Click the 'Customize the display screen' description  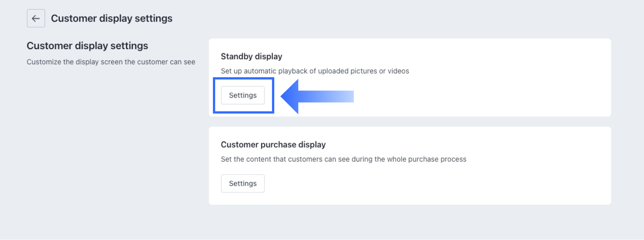(x=111, y=62)
